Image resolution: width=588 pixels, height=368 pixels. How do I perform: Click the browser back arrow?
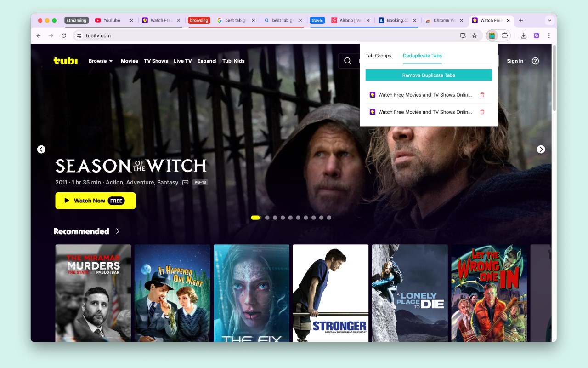click(39, 35)
